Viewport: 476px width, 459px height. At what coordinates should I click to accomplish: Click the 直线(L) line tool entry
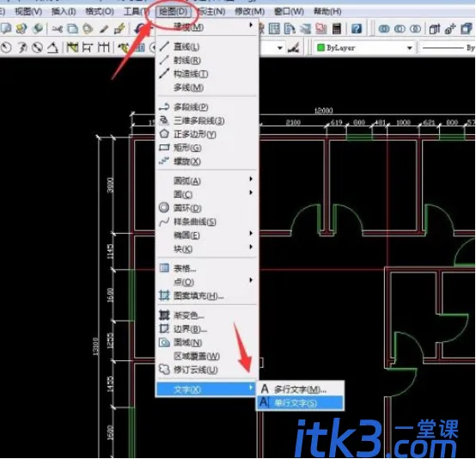click(x=206, y=46)
